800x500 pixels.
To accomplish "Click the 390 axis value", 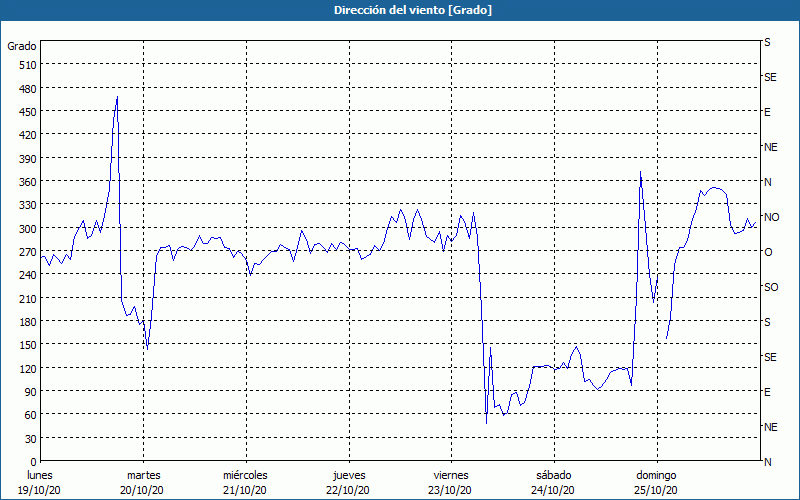I will pyautogui.click(x=29, y=159).
